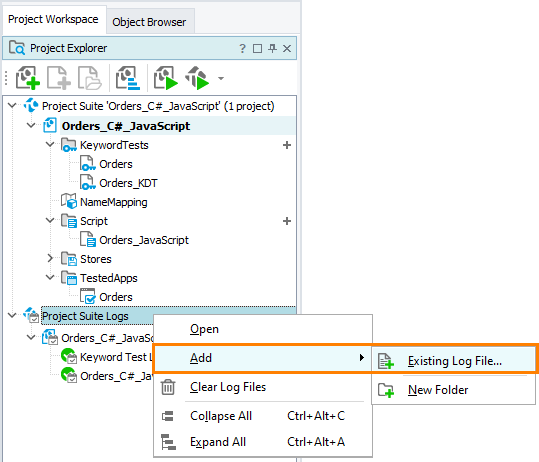
Task: Click the Add New Item toolbar icon
Action: click(59, 78)
